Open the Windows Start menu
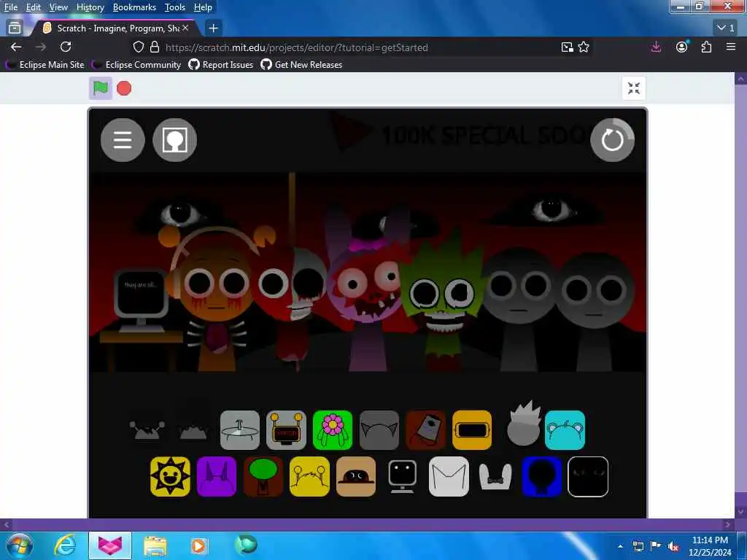Image resolution: width=747 pixels, height=560 pixels. 20,545
